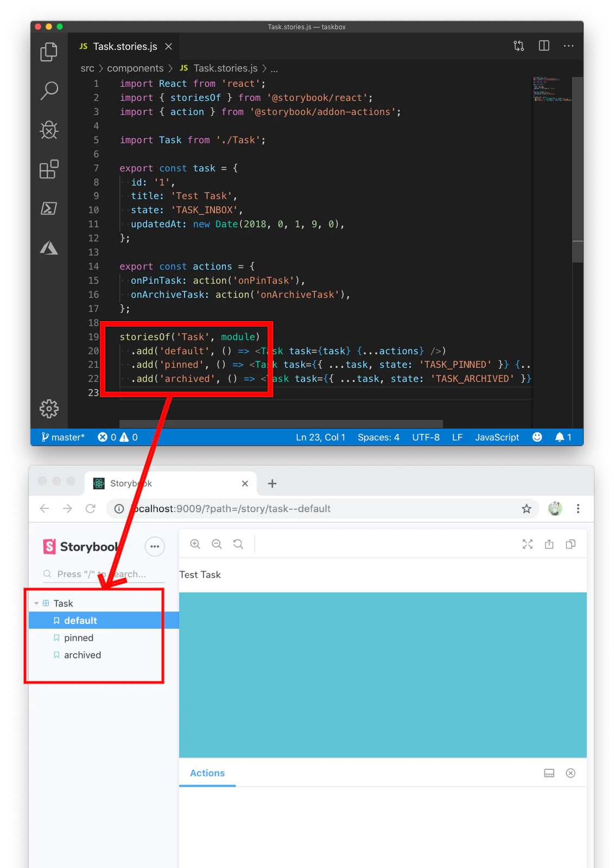
Task: Bookmark this page with the star icon
Action: (526, 508)
